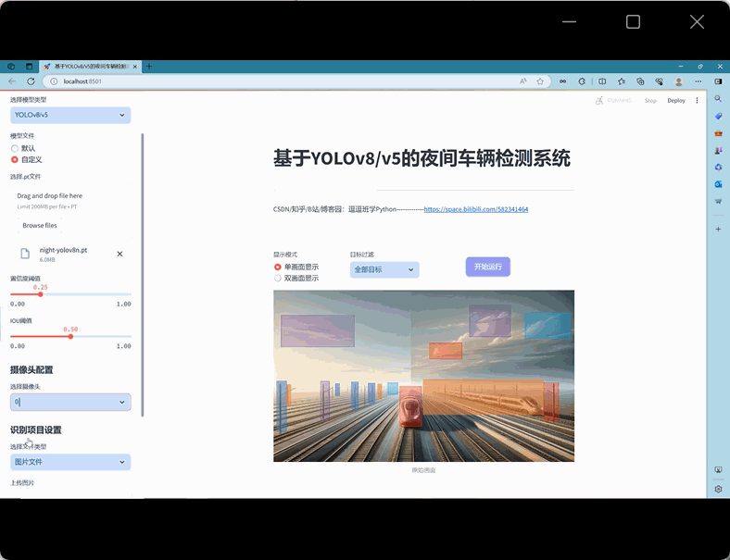Click the sidebar vertical scrollbar
The height and width of the screenshot is (560, 730).
click(143, 274)
